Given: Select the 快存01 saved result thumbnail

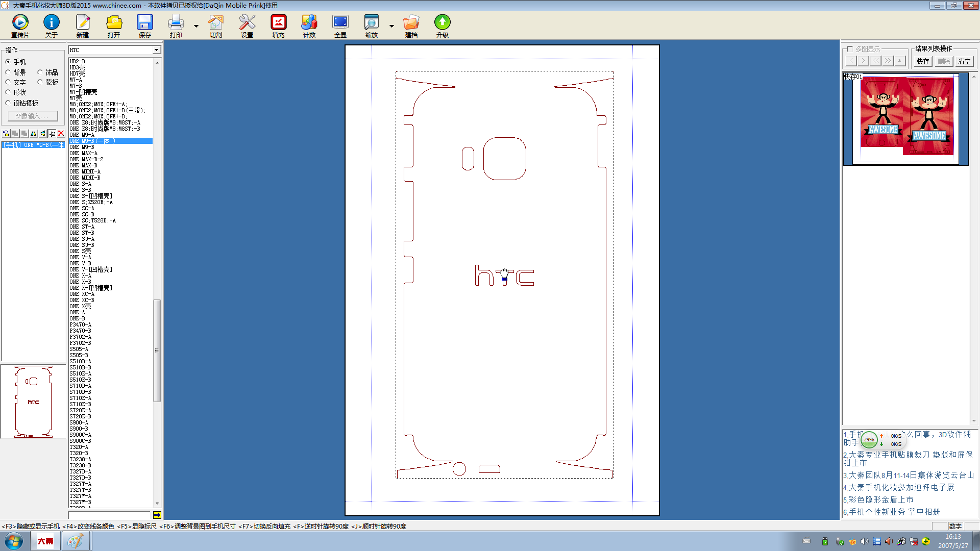Looking at the screenshot, I should click(x=906, y=119).
